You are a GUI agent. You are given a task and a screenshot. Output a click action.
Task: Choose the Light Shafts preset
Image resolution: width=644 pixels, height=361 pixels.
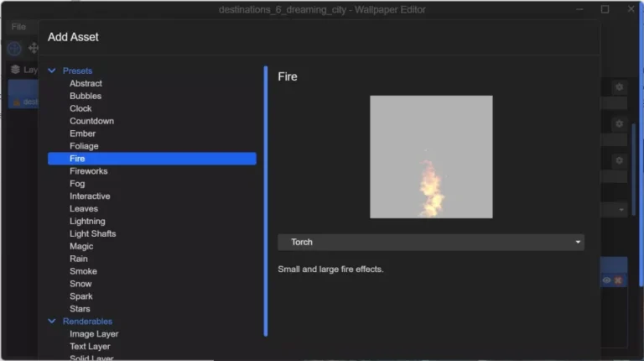(92, 233)
